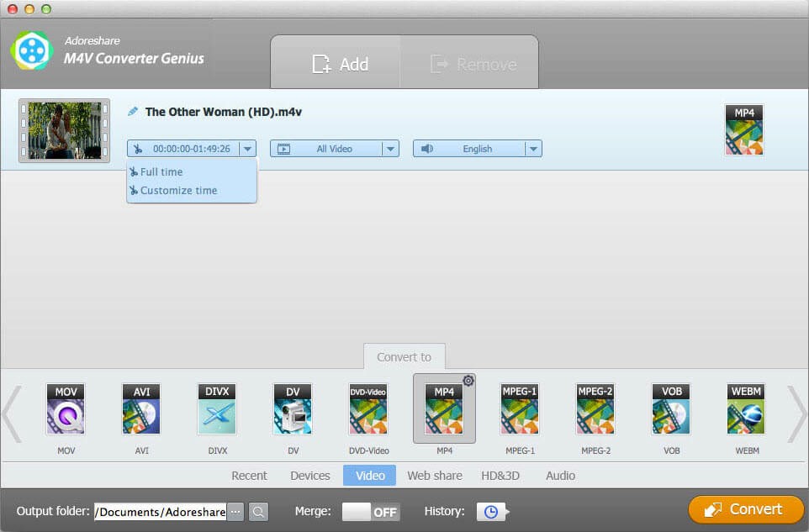Screen dimensions: 809x532
Task: Select the MOV format icon
Action: [x=66, y=409]
